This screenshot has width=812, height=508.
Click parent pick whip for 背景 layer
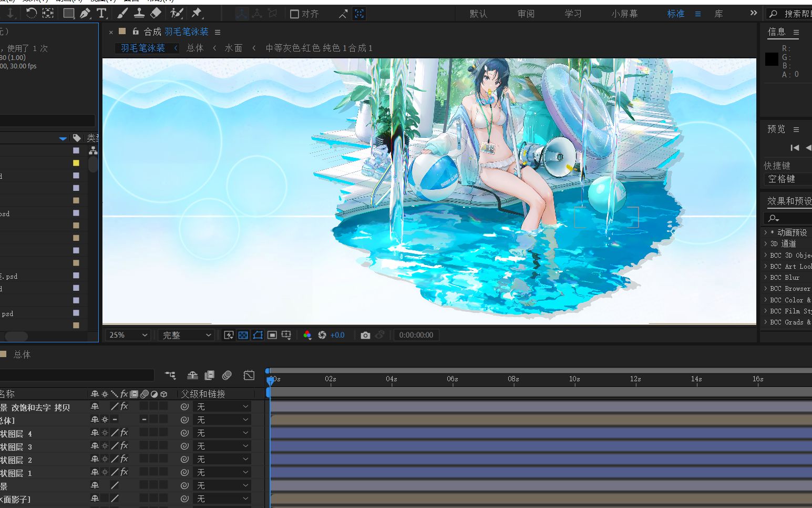pyautogui.click(x=184, y=485)
